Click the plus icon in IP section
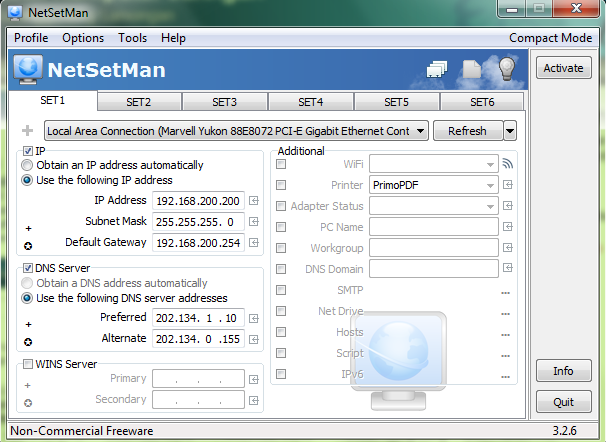 click(x=28, y=228)
